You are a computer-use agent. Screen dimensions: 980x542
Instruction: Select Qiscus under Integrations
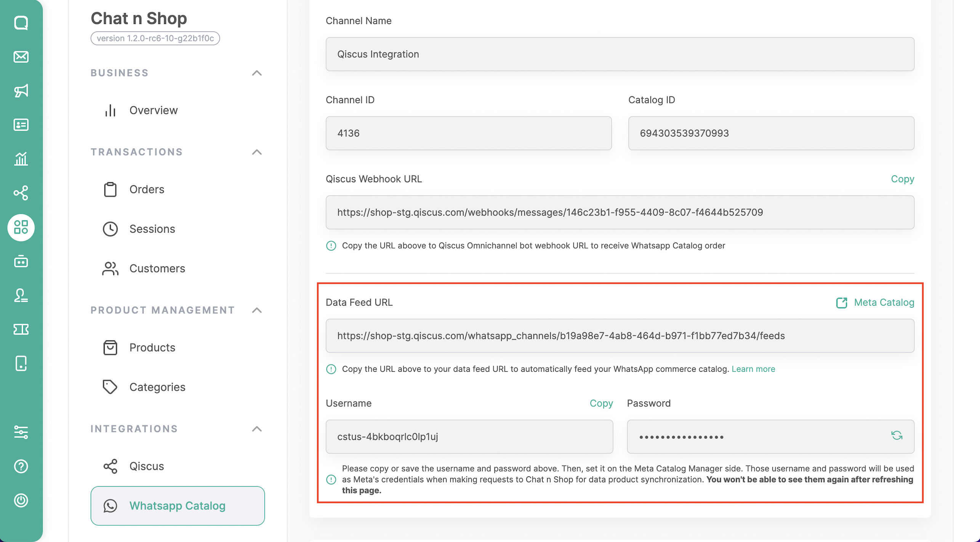pos(147,466)
